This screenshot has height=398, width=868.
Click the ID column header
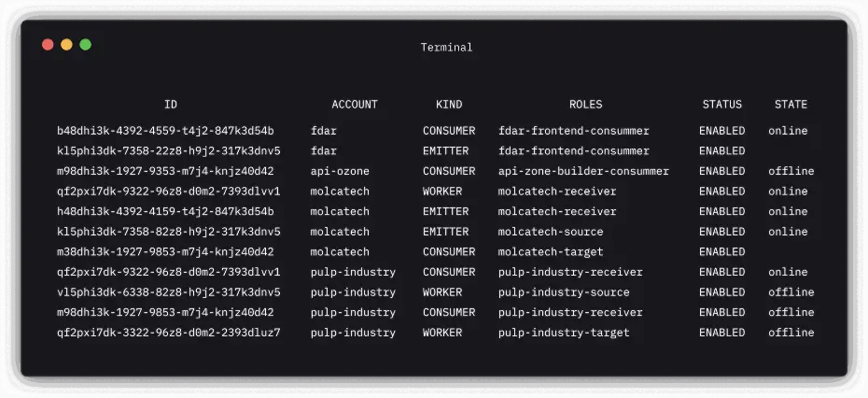[x=170, y=105]
